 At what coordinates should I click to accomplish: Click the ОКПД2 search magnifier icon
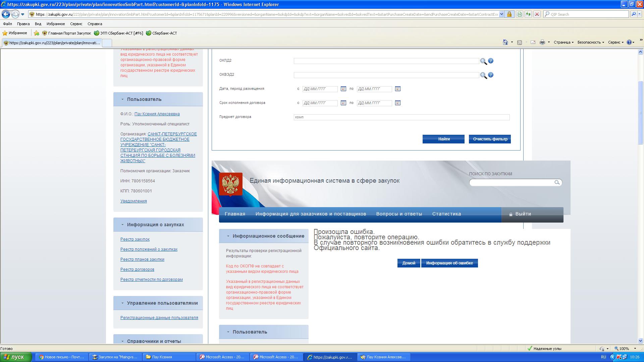point(483,61)
